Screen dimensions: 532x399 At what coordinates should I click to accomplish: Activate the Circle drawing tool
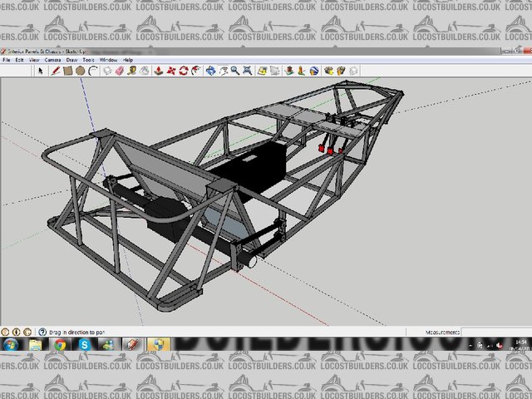[81, 71]
